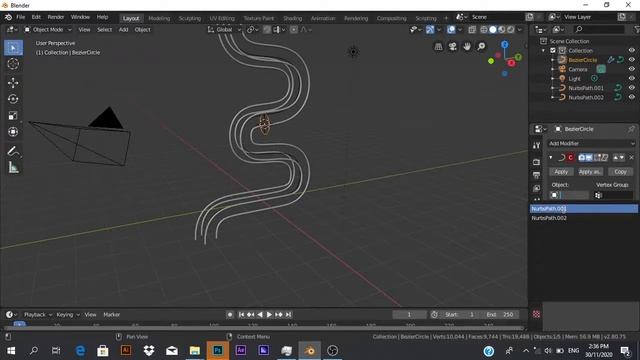Screen dimensions: 640x360
Task: Open the Object Mode dropdown
Action: click(48, 30)
